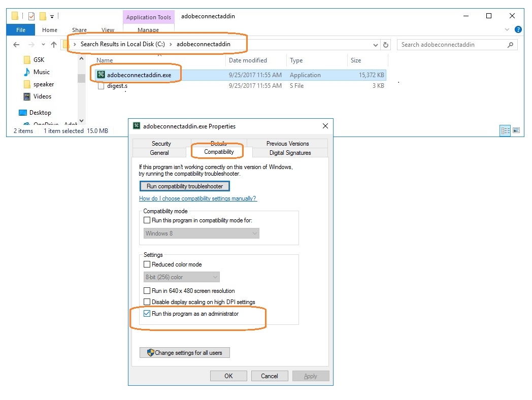Expand the chevron before Search Results breadcrumb
This screenshot has height=400, width=532.
pyautogui.click(x=75, y=45)
